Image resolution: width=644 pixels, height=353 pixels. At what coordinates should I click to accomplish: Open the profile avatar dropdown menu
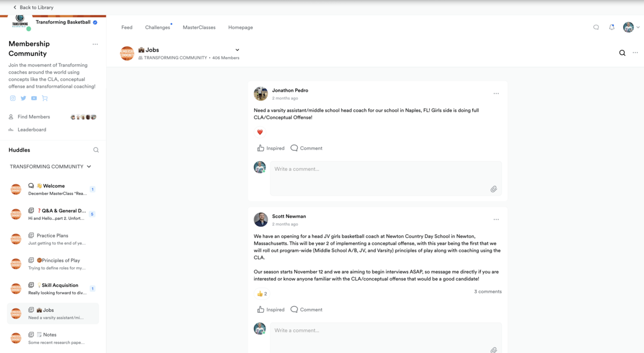tap(631, 27)
